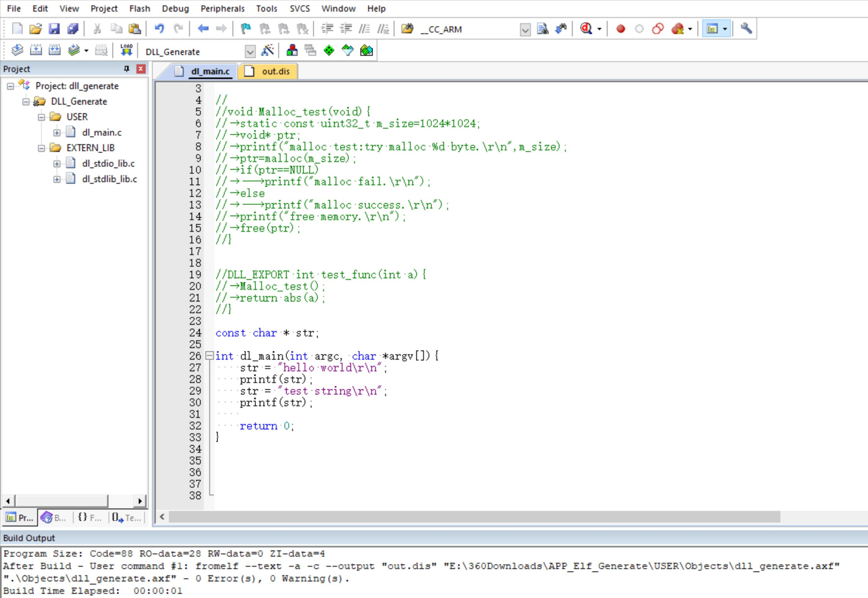The image size is (868, 598).
Task: Select dl_main.c in the project tree
Action: pyautogui.click(x=101, y=132)
